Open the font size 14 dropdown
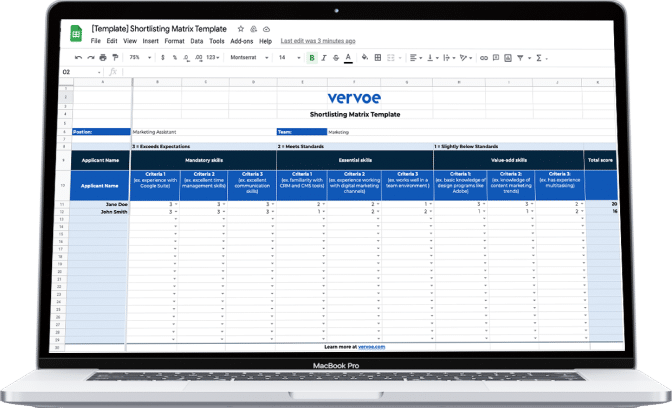Viewport: 672px width, 408px height. 290,57
